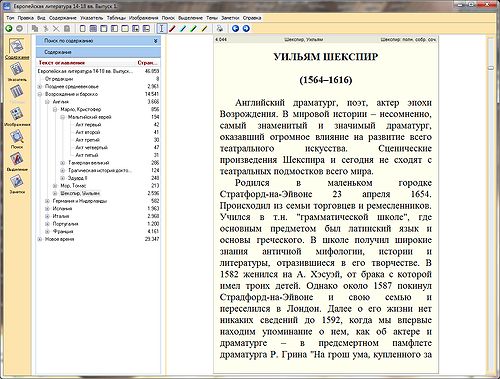
Task: Open the Справка menu
Action: pyautogui.click(x=252, y=18)
